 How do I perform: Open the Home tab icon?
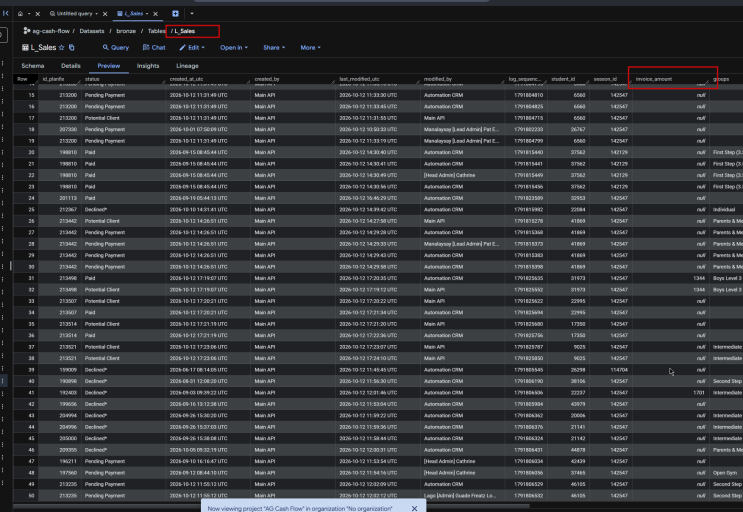pyautogui.click(x=20, y=14)
